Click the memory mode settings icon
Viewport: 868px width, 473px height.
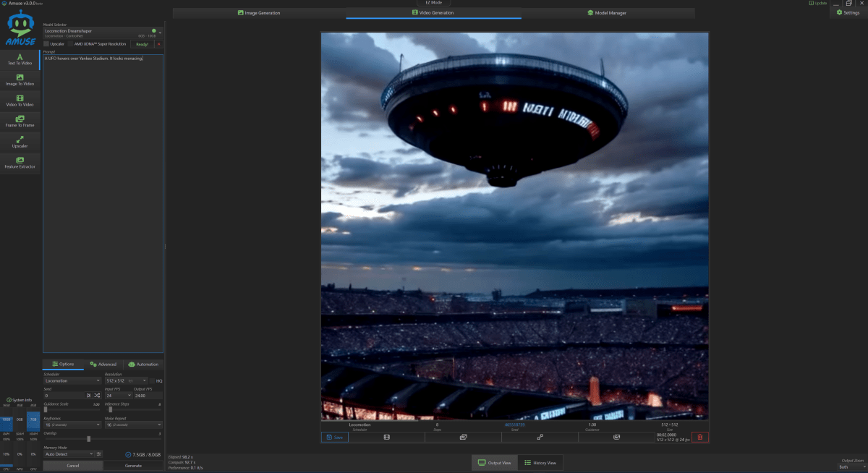[99, 454]
